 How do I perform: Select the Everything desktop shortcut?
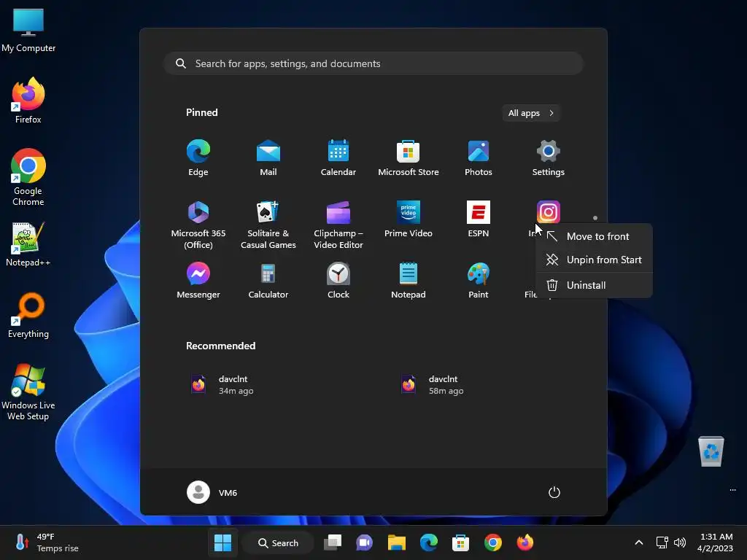pyautogui.click(x=28, y=315)
